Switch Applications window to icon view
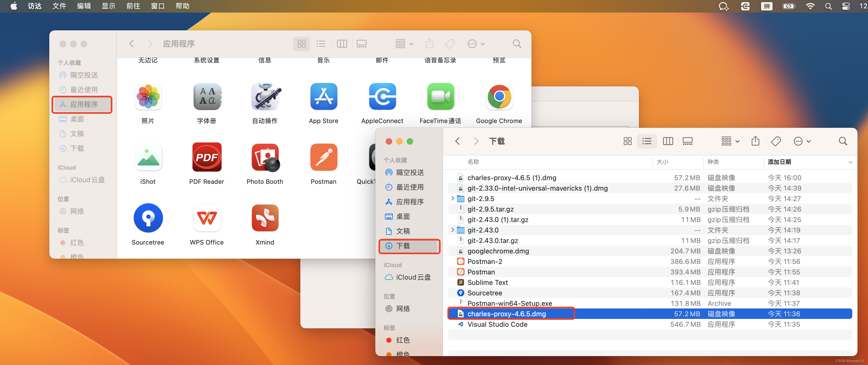The height and width of the screenshot is (365, 868). click(302, 44)
